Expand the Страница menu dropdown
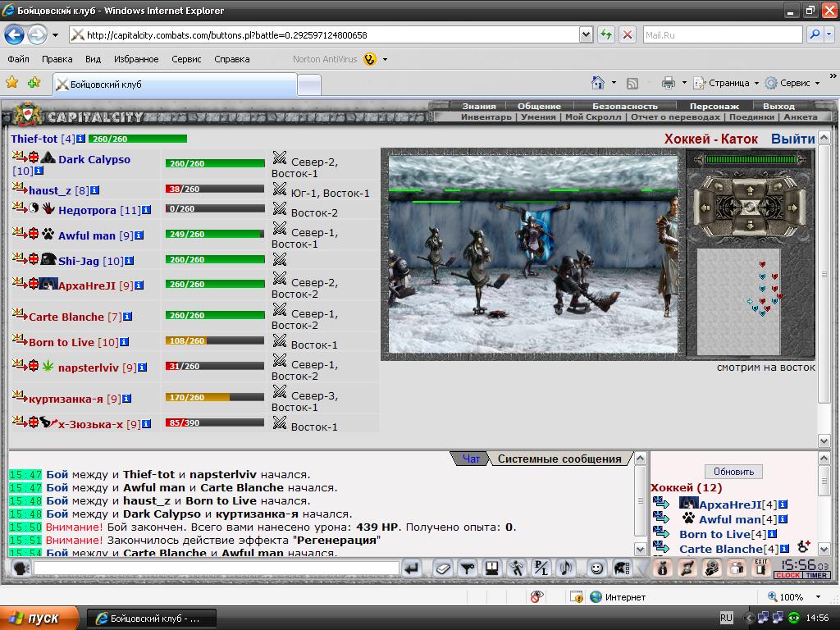The height and width of the screenshot is (630, 840). coord(756,83)
